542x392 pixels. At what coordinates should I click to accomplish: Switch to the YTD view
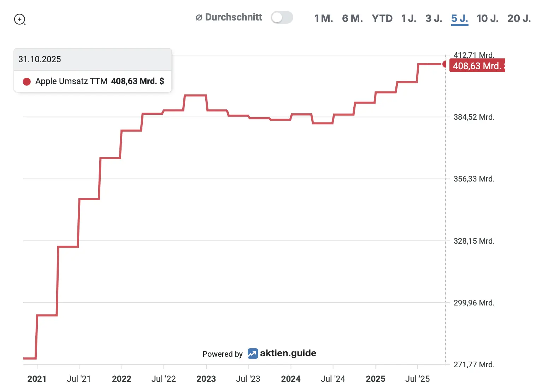[x=382, y=18]
